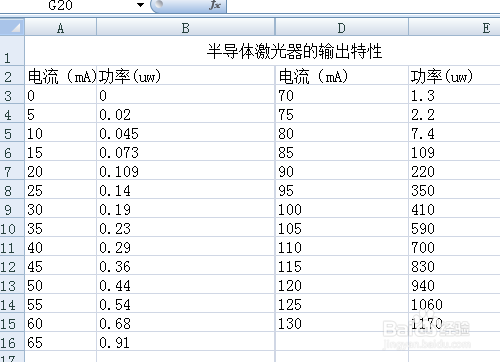The width and height of the screenshot is (500, 362).
Task: Select column A header
Action: (x=60, y=27)
